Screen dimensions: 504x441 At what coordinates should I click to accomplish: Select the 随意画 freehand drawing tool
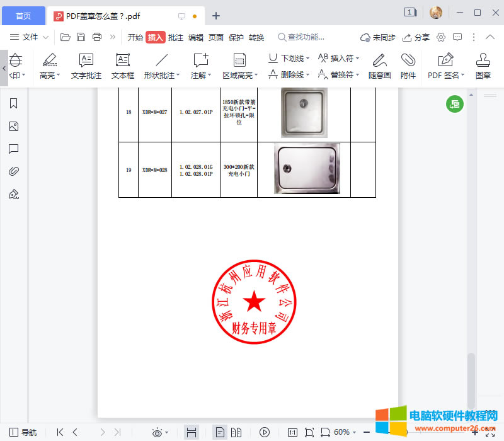[379, 65]
